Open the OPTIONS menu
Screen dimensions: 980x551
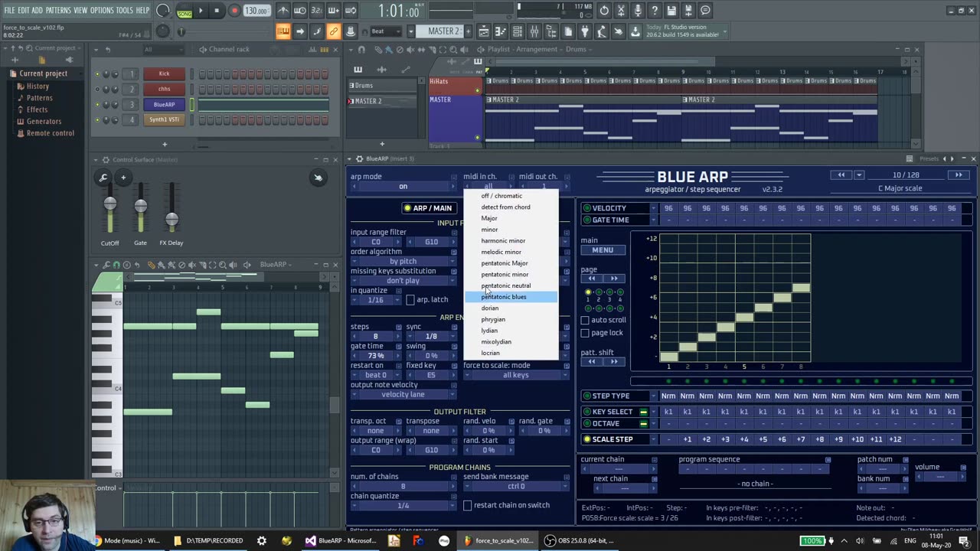pos(102,10)
